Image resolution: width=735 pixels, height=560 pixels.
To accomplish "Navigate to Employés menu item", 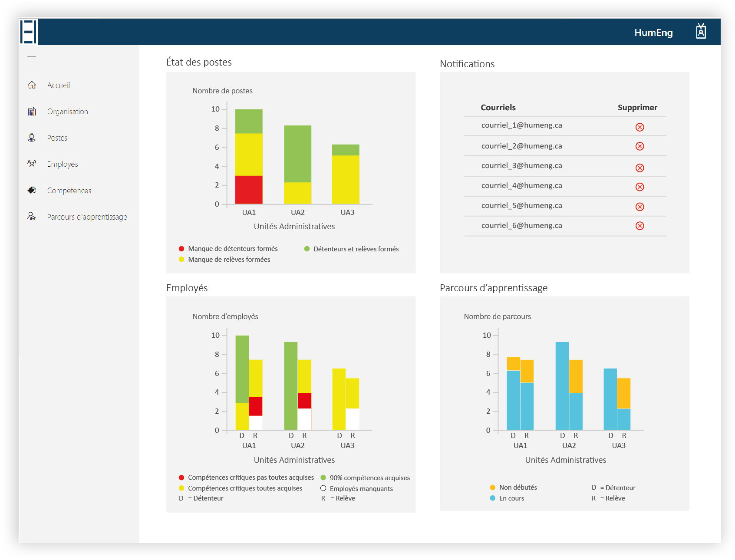I will [x=63, y=164].
